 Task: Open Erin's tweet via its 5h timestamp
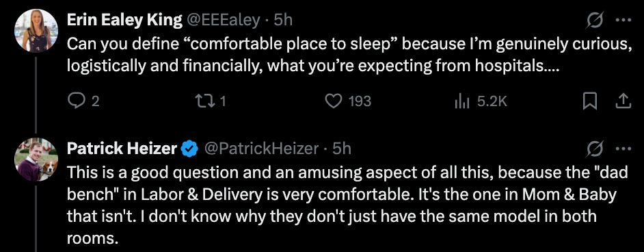282,20
